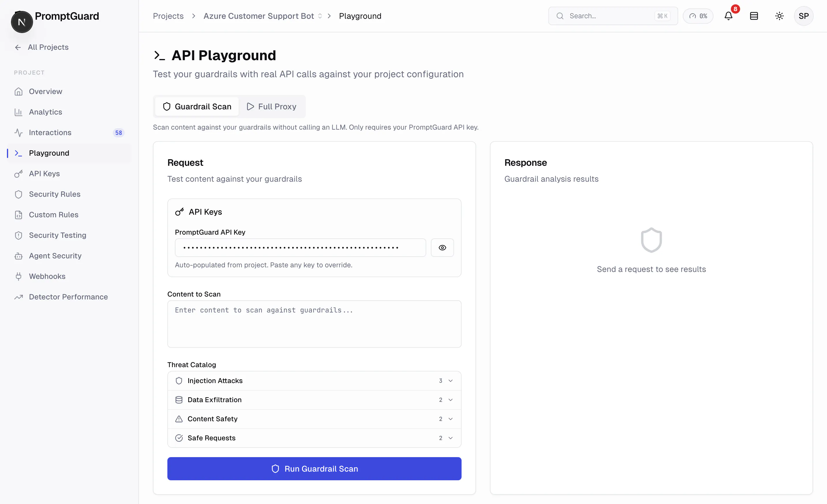Viewport: 827px width, 504px height.
Task: Expand the Content Safety chevron
Action: coord(451,419)
